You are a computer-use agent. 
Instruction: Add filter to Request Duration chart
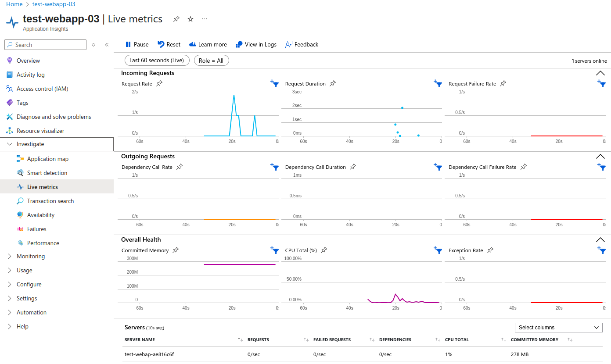tap(438, 83)
